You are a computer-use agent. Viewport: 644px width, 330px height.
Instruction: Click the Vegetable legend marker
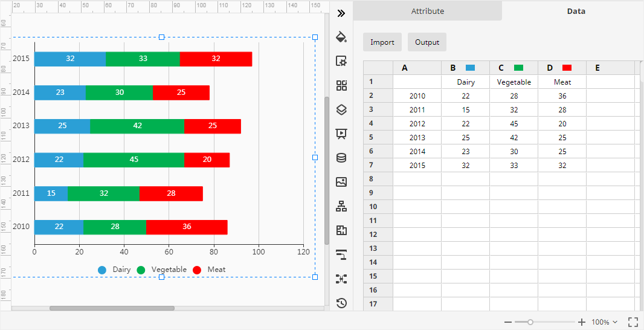tap(141, 270)
